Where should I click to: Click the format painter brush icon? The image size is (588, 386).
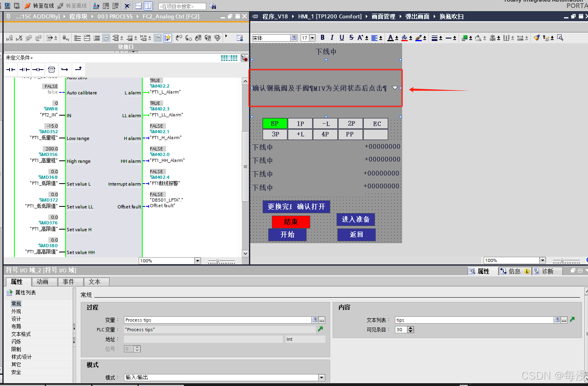pos(536,38)
